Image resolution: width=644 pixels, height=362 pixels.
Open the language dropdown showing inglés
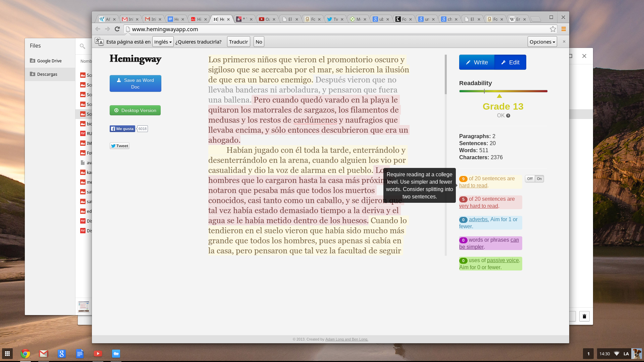point(163,42)
